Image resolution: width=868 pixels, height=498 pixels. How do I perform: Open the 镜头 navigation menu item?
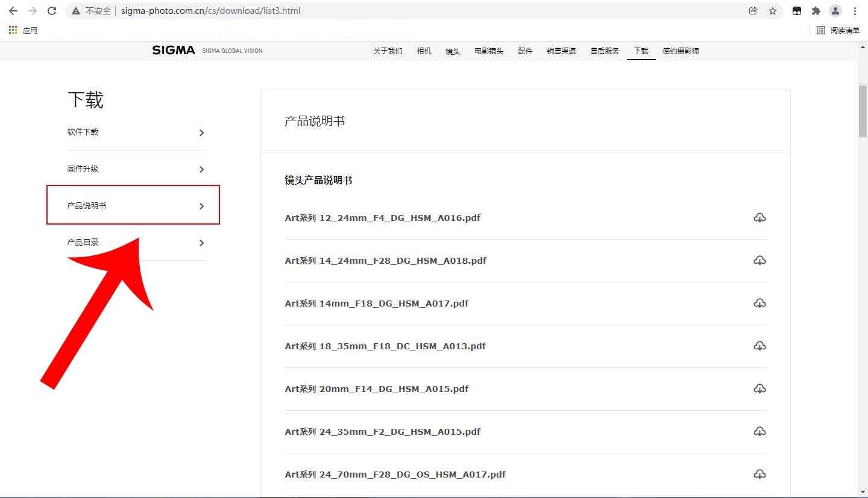(452, 51)
